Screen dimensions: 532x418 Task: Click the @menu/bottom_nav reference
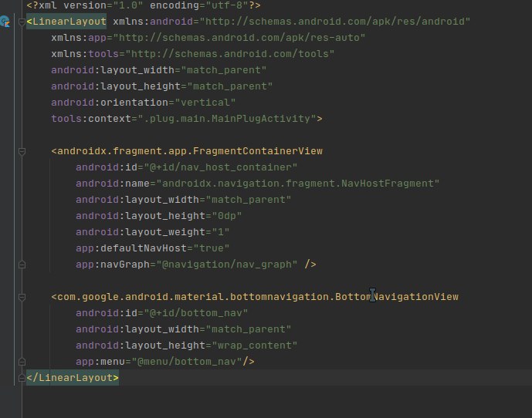(187, 362)
